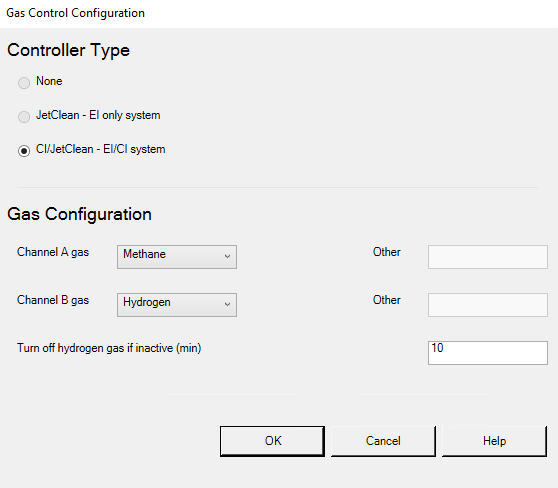
Task: Select CI/JetClean - EI/CI system radio button
Action: point(24,151)
